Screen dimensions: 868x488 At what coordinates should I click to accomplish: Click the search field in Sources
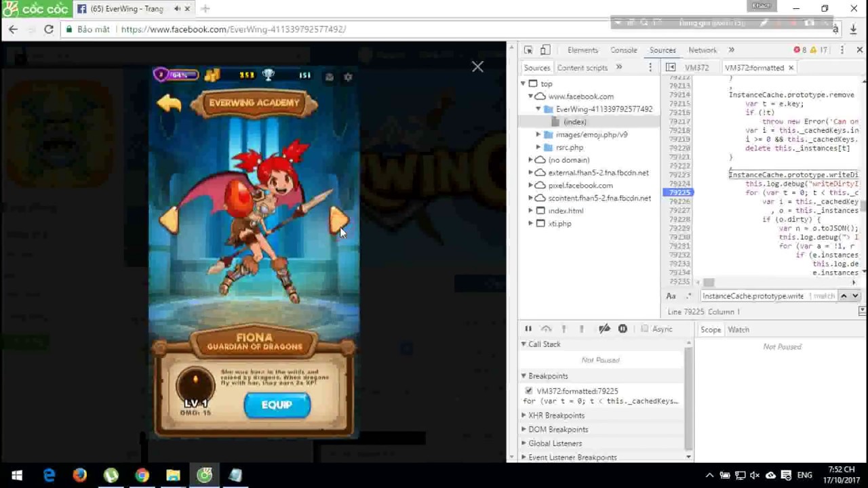tap(753, 296)
